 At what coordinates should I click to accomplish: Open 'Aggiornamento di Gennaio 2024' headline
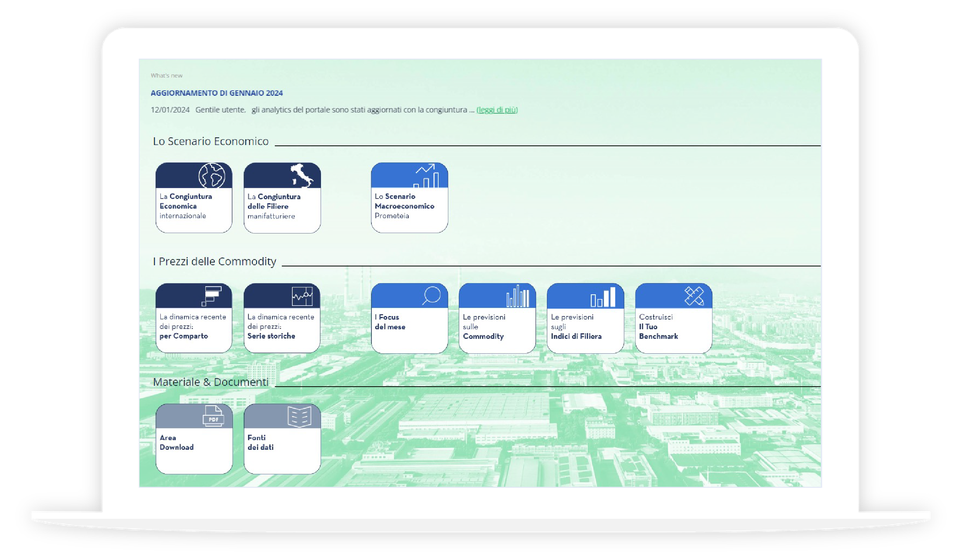(x=217, y=93)
